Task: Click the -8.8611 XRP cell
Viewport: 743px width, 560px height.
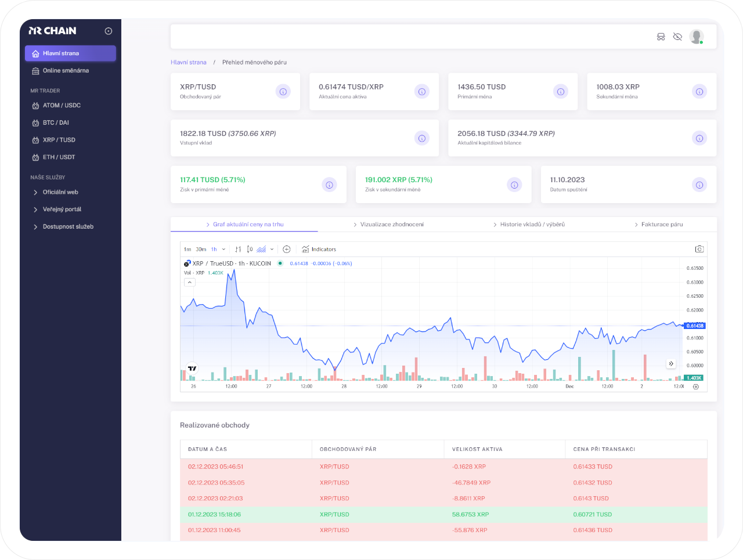Action: [x=468, y=498]
